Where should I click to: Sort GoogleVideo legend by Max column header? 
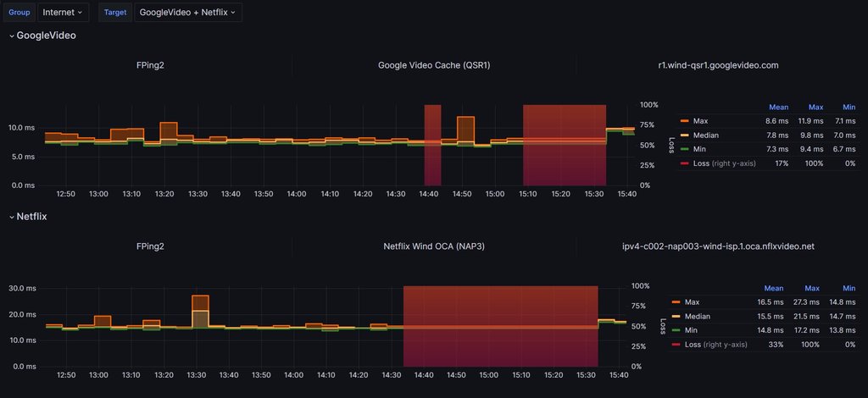pos(816,108)
